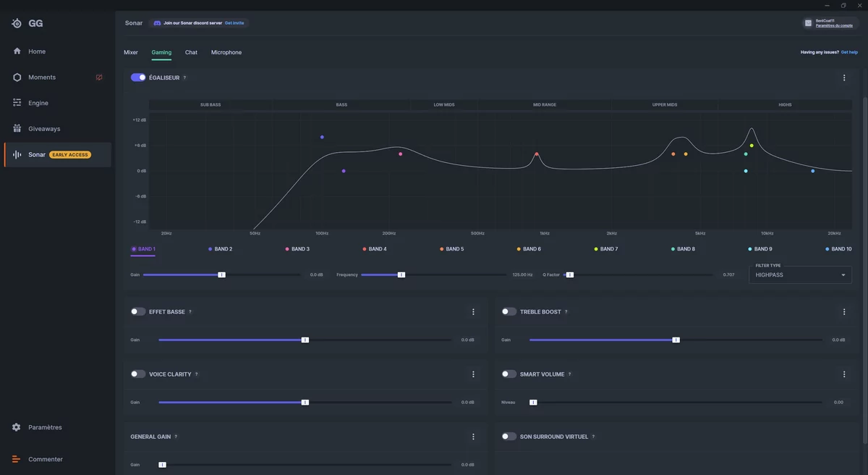The width and height of the screenshot is (868, 475).
Task: Click the band Frequency slider handle
Action: click(401, 275)
